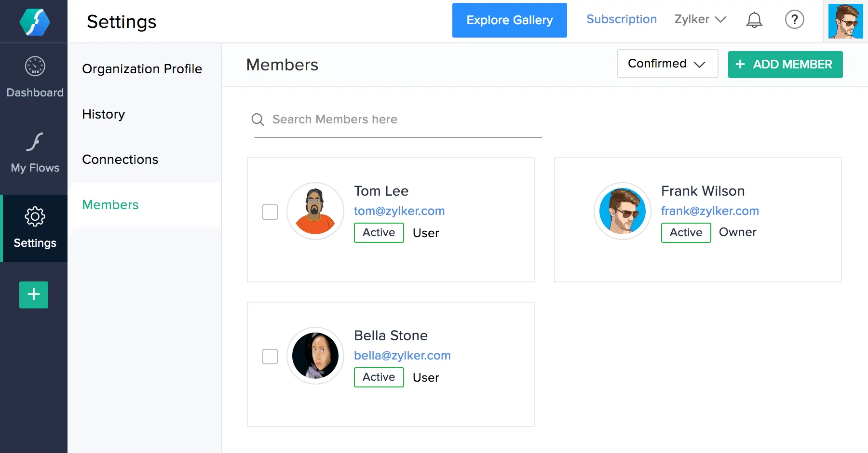Image resolution: width=868 pixels, height=453 pixels.
Task: Select Tom Lee's checkbox
Action: (x=270, y=212)
